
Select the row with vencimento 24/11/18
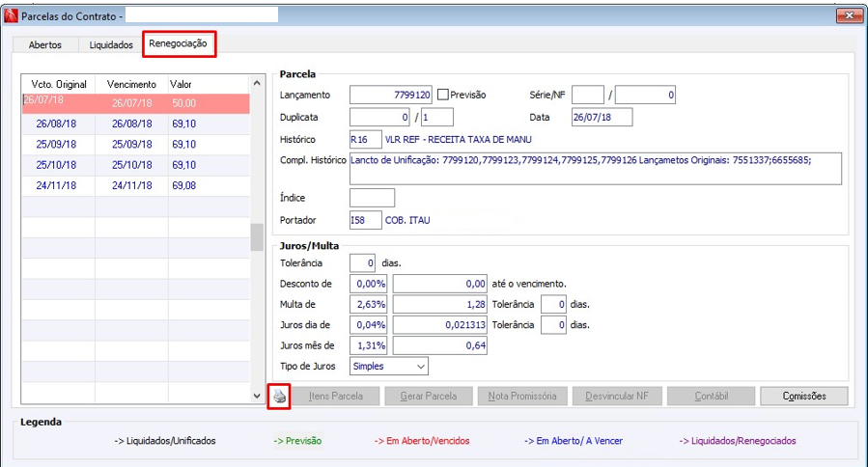point(135,185)
